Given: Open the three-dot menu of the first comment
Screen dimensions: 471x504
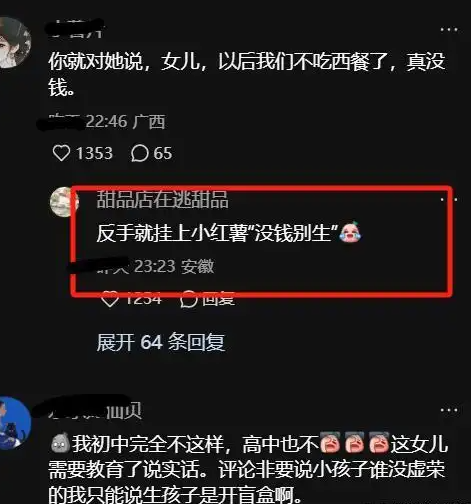Looking at the screenshot, I should pyautogui.click(x=449, y=30).
